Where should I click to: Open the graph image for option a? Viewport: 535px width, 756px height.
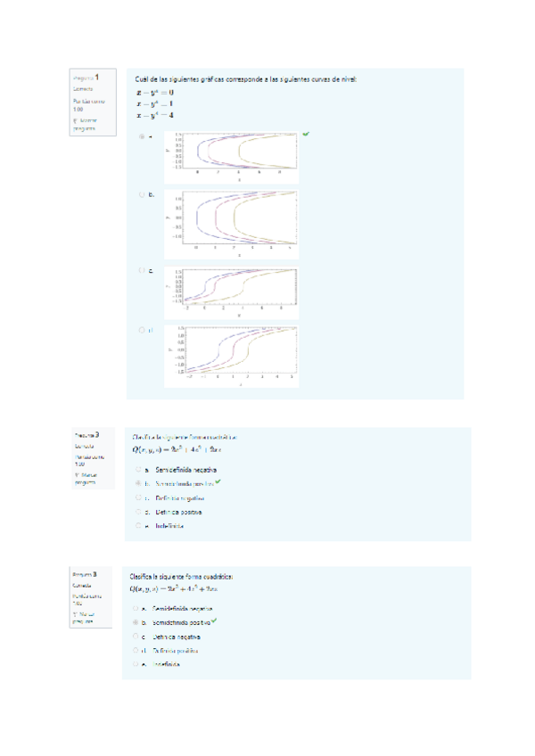click(231, 154)
